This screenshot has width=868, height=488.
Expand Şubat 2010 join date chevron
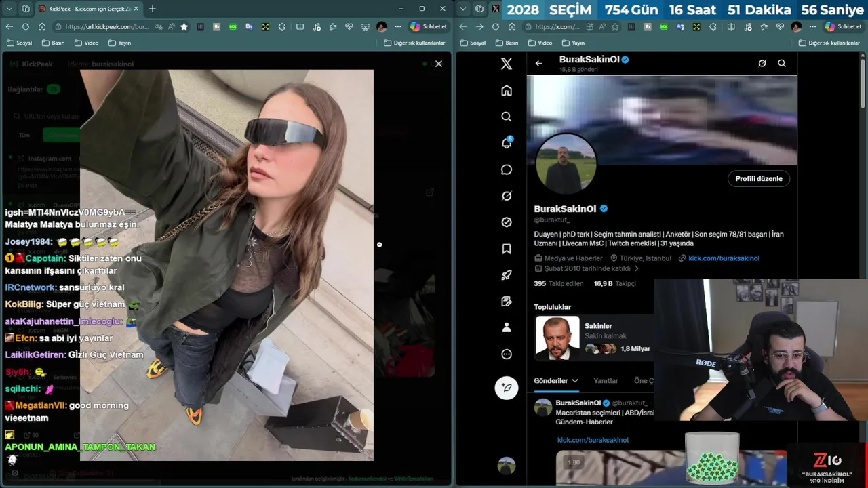pyautogui.click(x=636, y=268)
